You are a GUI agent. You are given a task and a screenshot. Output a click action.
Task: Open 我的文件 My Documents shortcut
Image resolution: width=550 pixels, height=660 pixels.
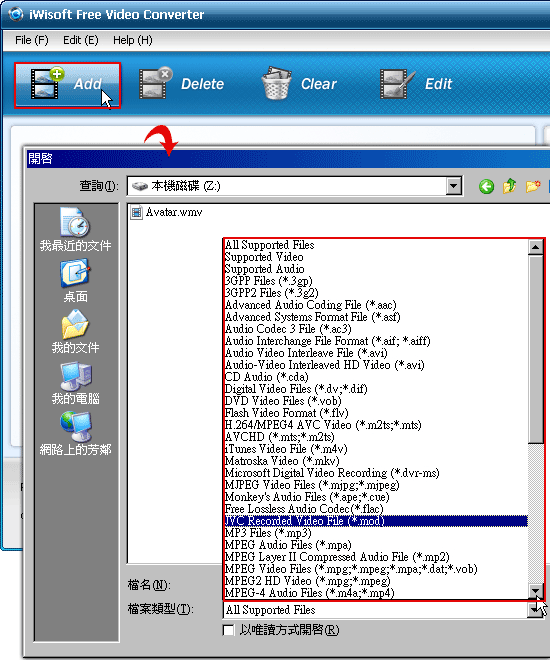(x=75, y=332)
